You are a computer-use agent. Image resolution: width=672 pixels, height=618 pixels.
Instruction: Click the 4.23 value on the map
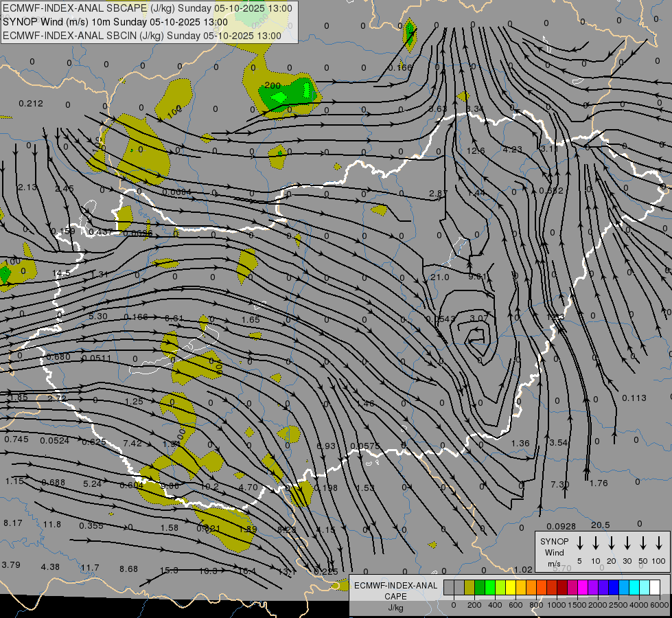[x=513, y=150]
